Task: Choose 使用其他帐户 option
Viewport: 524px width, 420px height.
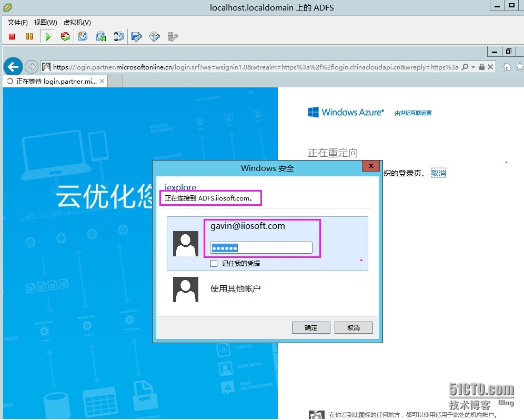Action: (x=235, y=288)
